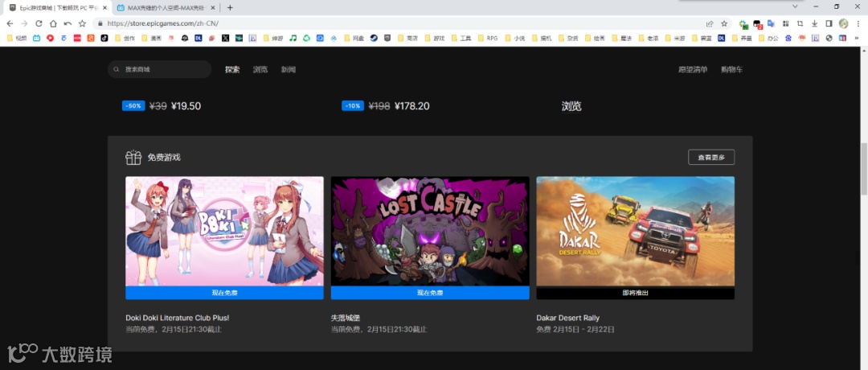The image size is (868, 370).
Task: Click the search magnifier icon in store
Action: click(117, 69)
